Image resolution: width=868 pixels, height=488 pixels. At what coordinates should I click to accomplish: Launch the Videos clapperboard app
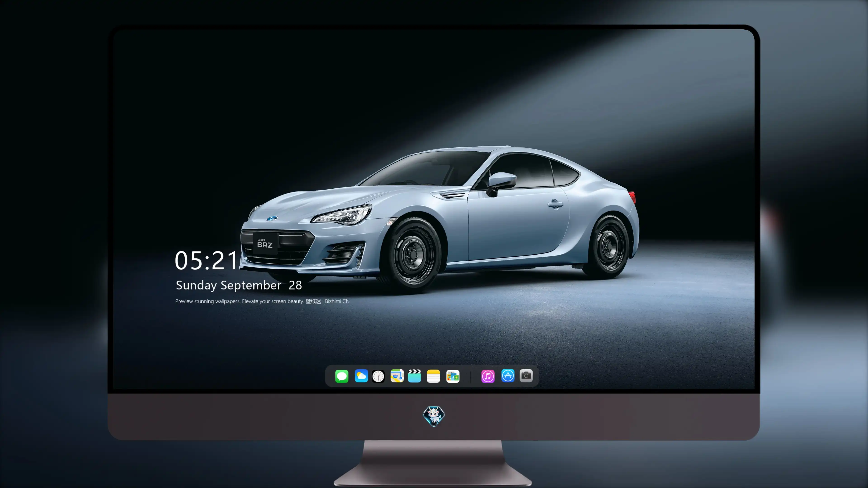415,376
